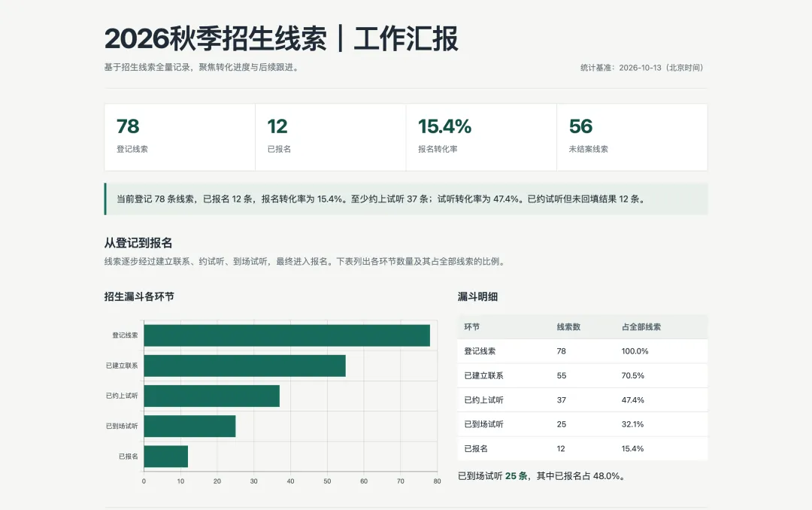Click the 统计基准 2026-10-13 date text
Image resolution: width=812 pixels, height=510 pixels.
coord(642,68)
